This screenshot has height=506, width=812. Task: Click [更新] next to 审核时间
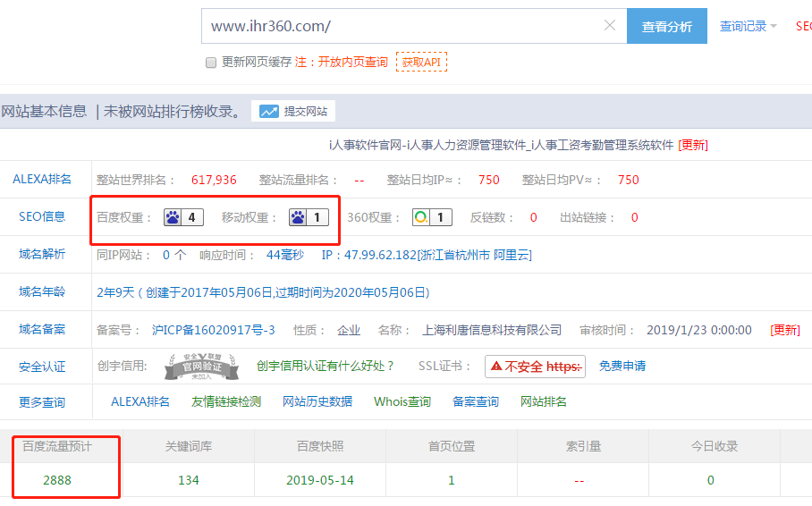coord(785,330)
